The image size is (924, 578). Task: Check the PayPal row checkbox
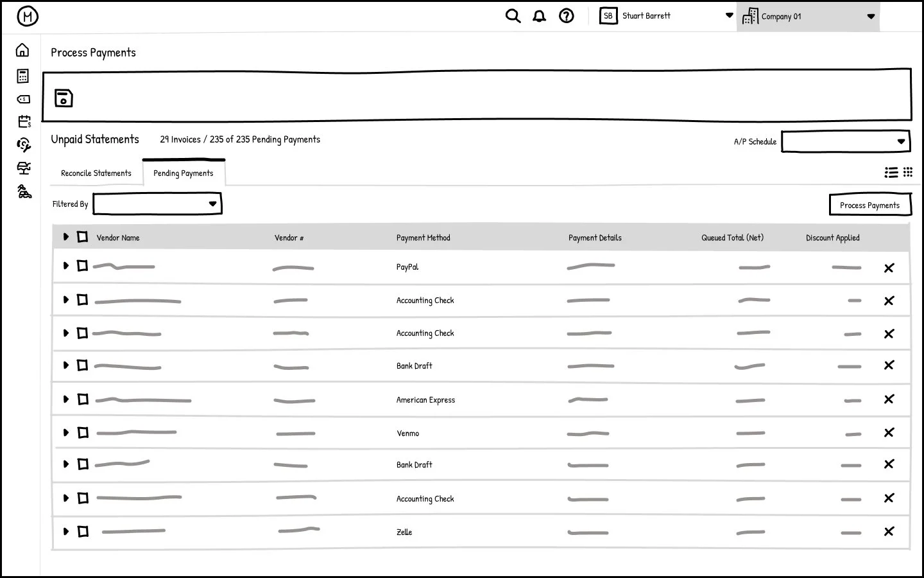[x=82, y=266]
